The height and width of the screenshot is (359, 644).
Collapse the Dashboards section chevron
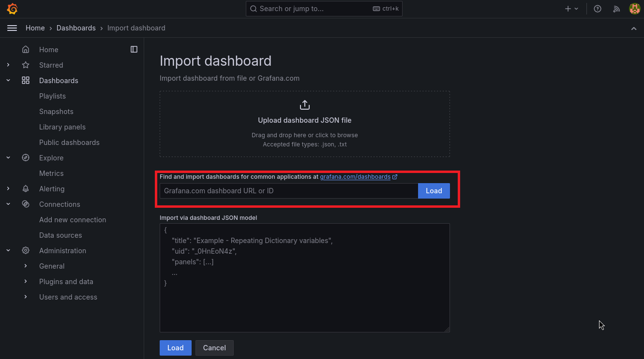(x=8, y=80)
